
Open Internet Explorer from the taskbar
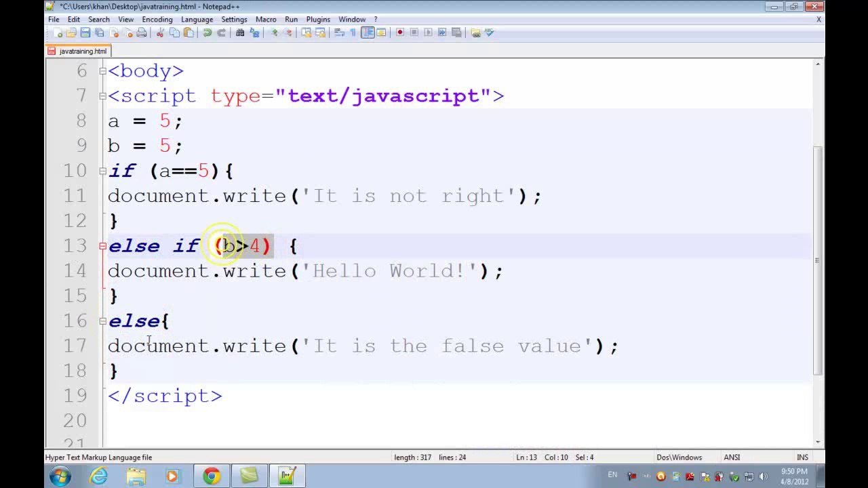pyautogui.click(x=99, y=476)
